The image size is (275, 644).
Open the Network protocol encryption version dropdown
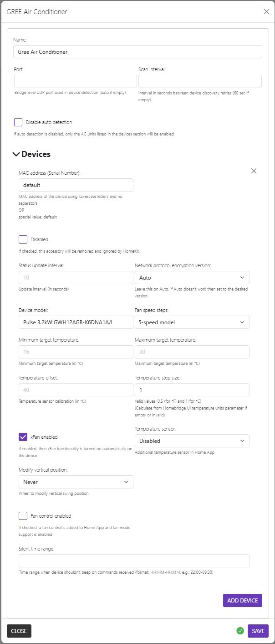click(192, 277)
